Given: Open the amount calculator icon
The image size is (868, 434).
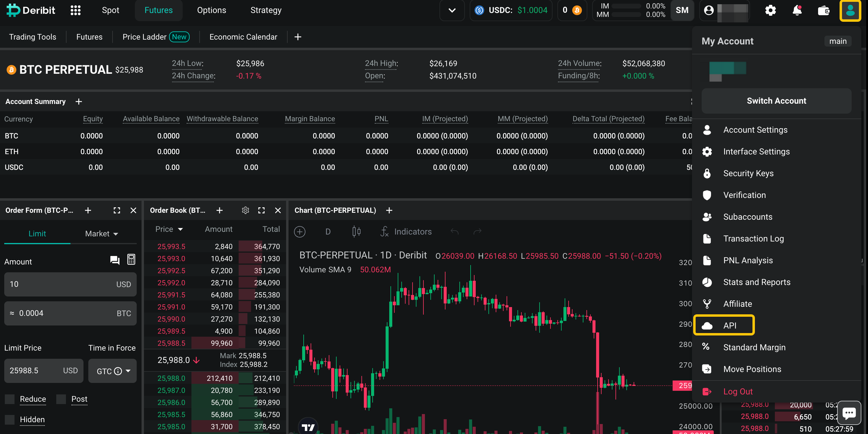Looking at the screenshot, I should click(x=131, y=260).
